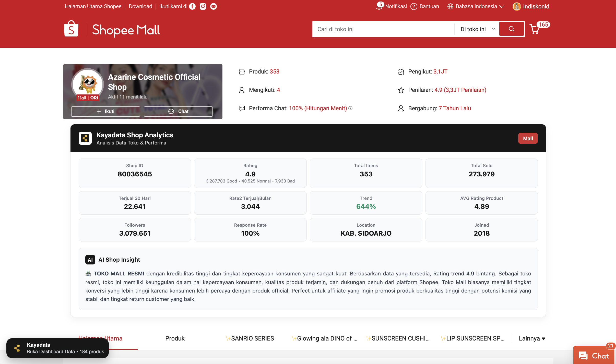Click the LINE social icon
Viewport: 616px width, 364px height.
coord(214,6)
